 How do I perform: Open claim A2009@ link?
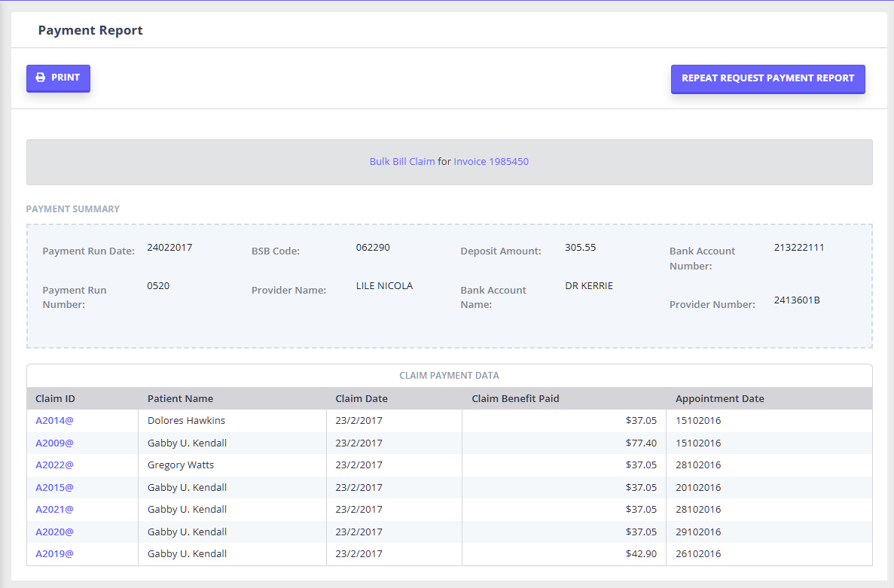(54, 443)
